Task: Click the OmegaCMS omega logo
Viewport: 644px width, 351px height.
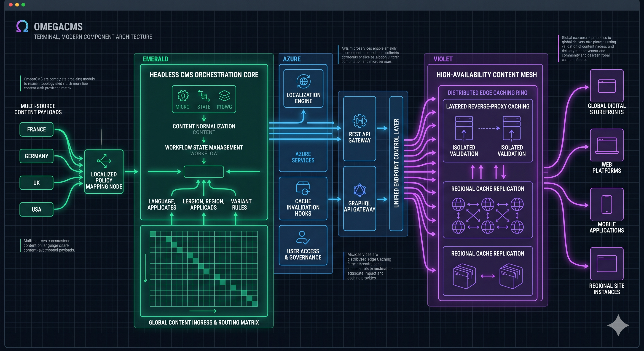Action: 22,26
